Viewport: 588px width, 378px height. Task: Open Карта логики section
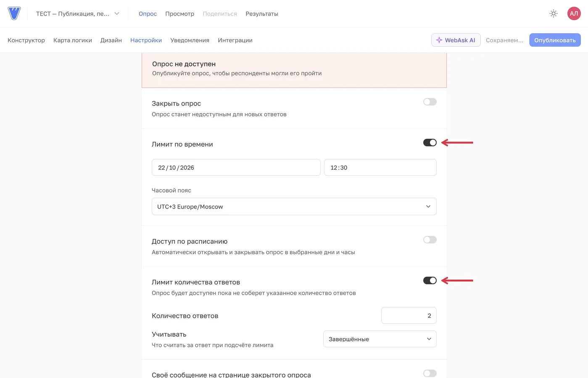tap(73, 40)
